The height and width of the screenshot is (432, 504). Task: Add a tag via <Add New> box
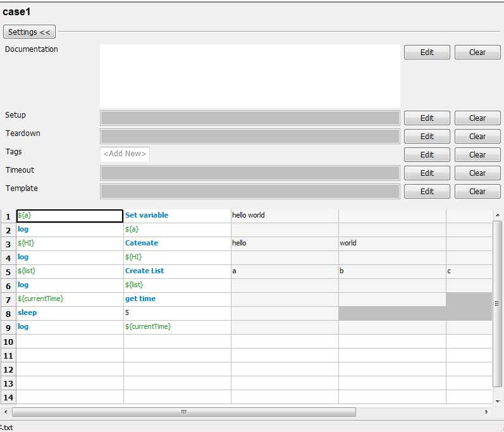click(125, 154)
